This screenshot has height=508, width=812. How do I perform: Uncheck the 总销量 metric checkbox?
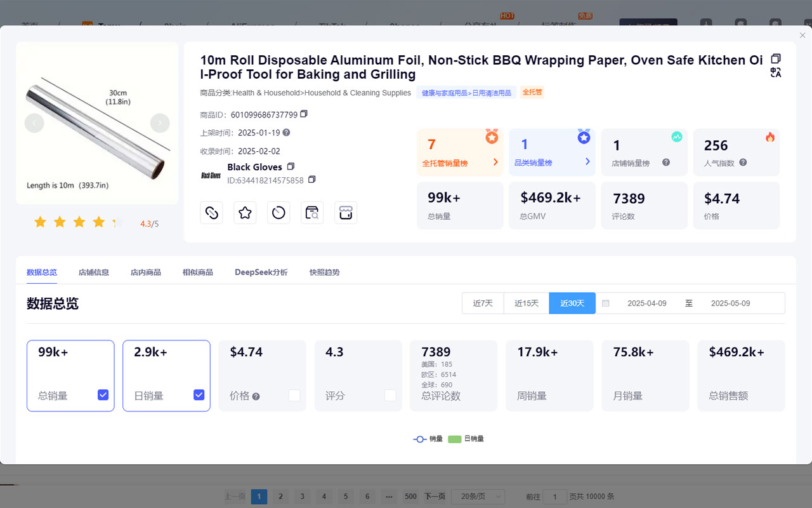point(103,394)
